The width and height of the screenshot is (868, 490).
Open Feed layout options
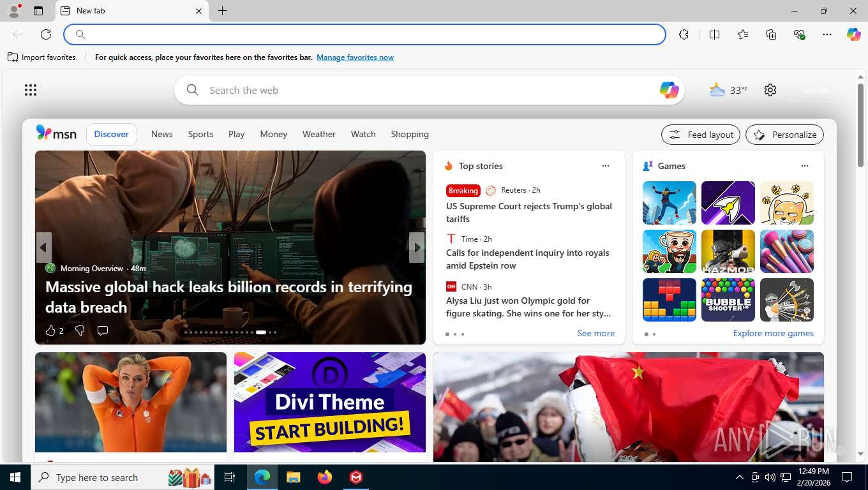click(701, 135)
